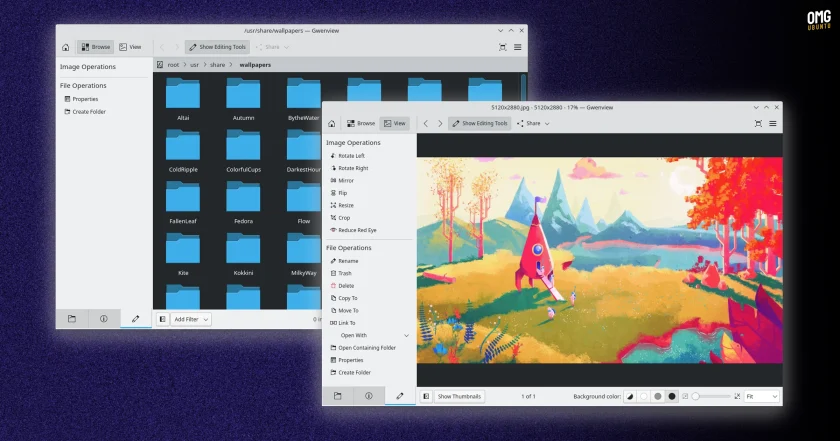Open the operations pencil sidebar tab in back window
Screen dimensions: 840x441
point(136,319)
